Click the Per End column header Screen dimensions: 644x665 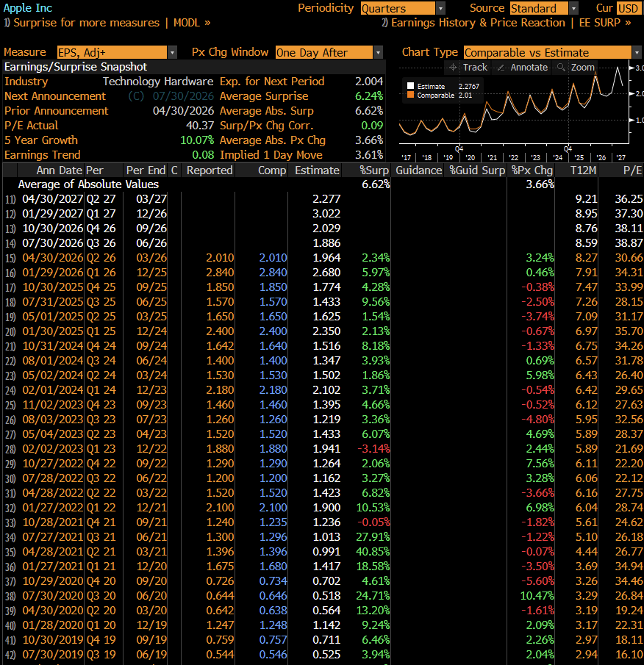tap(146, 170)
